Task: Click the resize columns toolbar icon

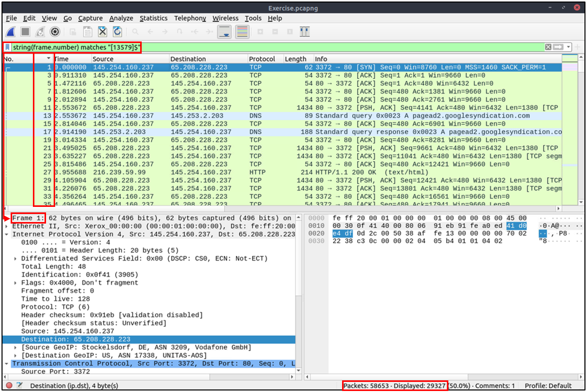Action: (x=304, y=32)
